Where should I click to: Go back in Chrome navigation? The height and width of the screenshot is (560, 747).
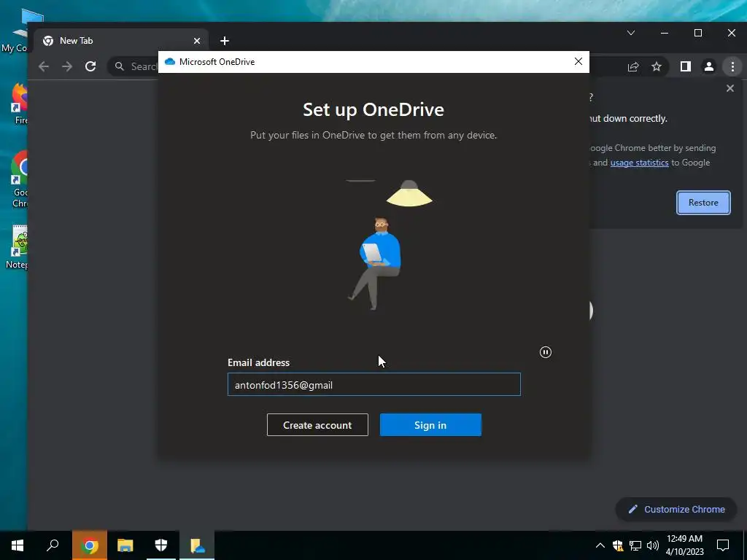coord(44,66)
